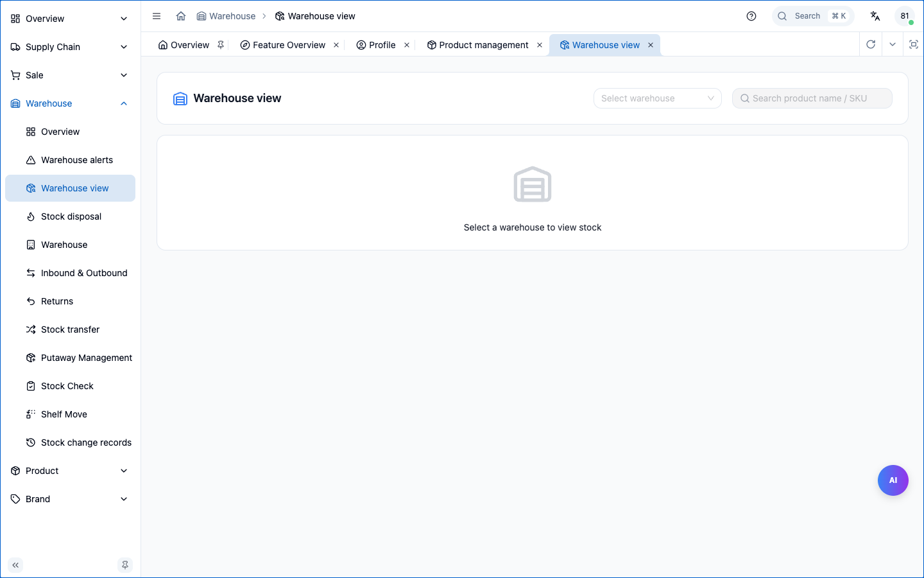
Task: Click the Warehouse breadcrumb link
Action: tap(226, 16)
